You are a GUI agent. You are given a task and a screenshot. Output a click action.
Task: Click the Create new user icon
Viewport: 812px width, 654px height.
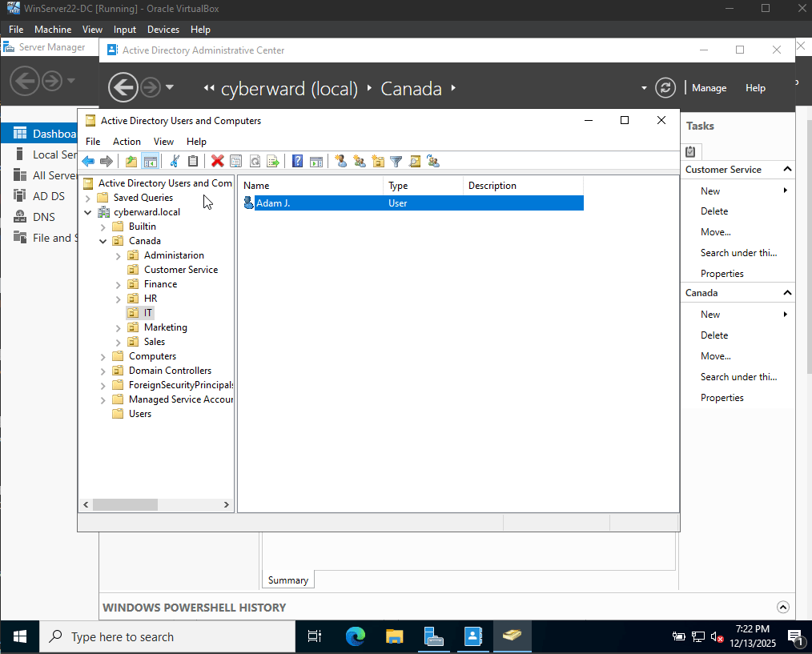[341, 161]
